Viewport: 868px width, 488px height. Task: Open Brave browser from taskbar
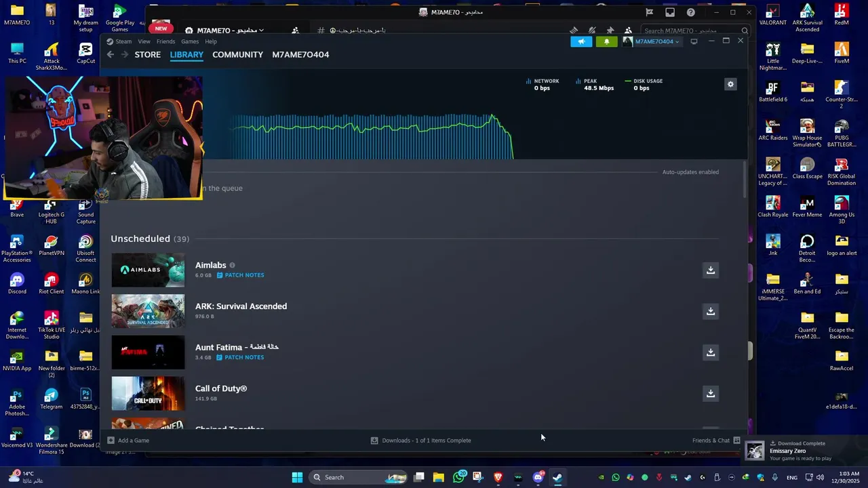point(498,477)
